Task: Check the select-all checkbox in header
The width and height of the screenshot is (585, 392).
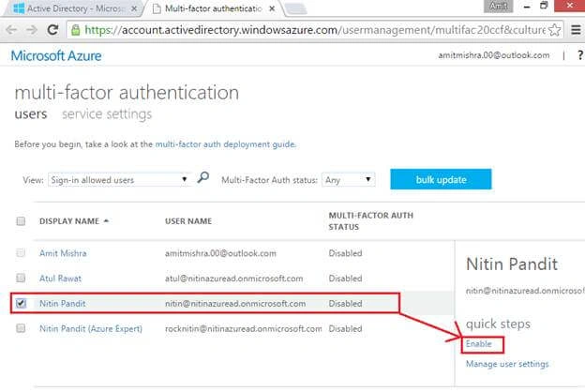Action: point(21,221)
